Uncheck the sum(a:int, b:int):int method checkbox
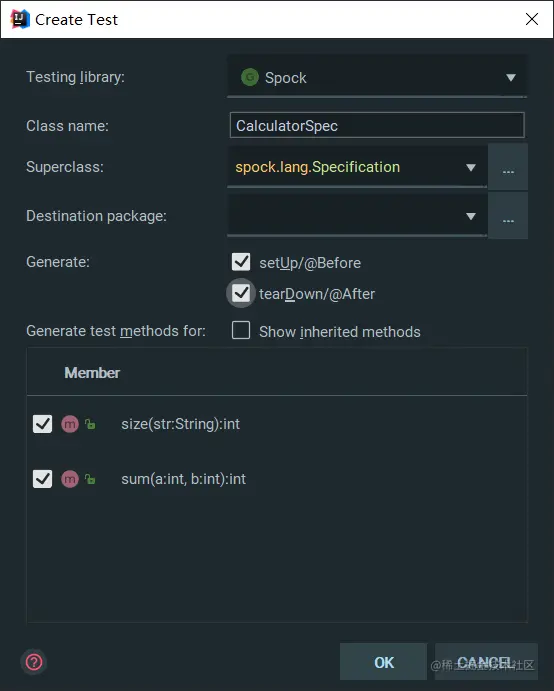The image size is (554, 691). [42, 479]
